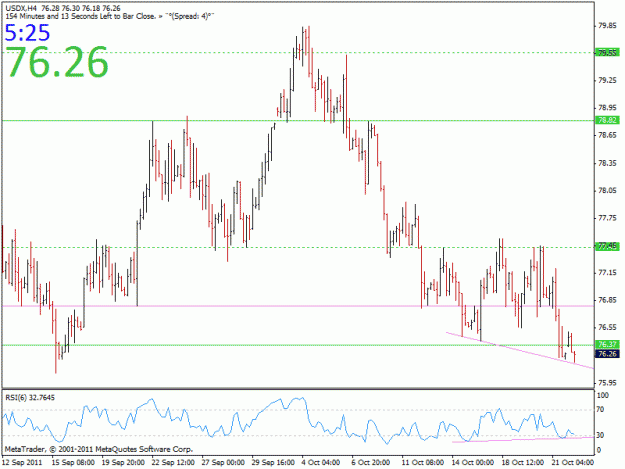625x469 pixels.
Task: Click the 27 Sep 00:00 time label
Action: tap(223, 462)
